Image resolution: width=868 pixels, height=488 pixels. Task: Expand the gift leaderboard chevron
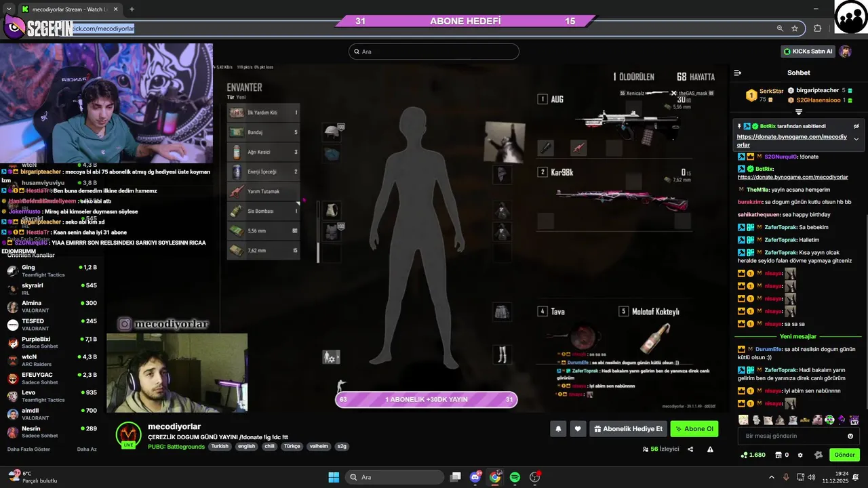(x=798, y=112)
